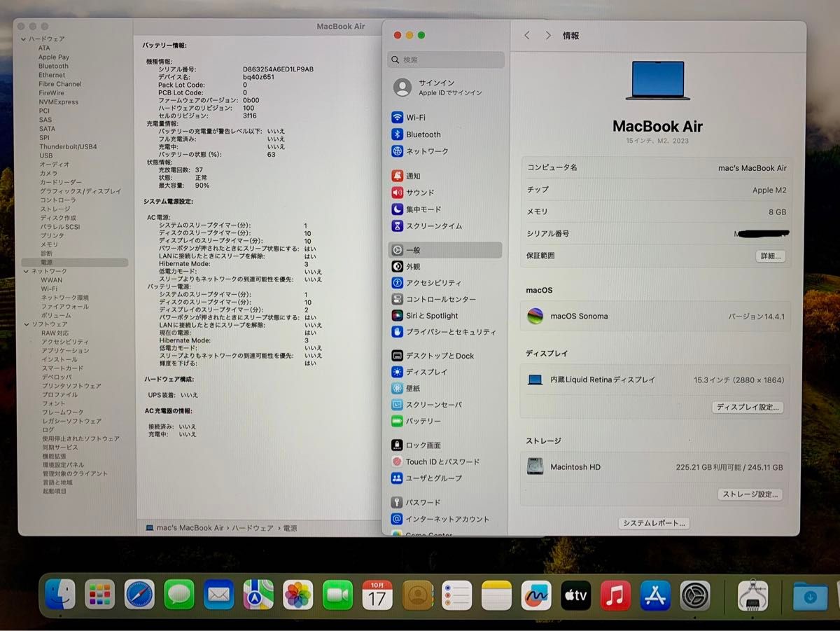The width and height of the screenshot is (840, 631).
Task: Collapse the ハードウェア tree section
Action: 24,39
